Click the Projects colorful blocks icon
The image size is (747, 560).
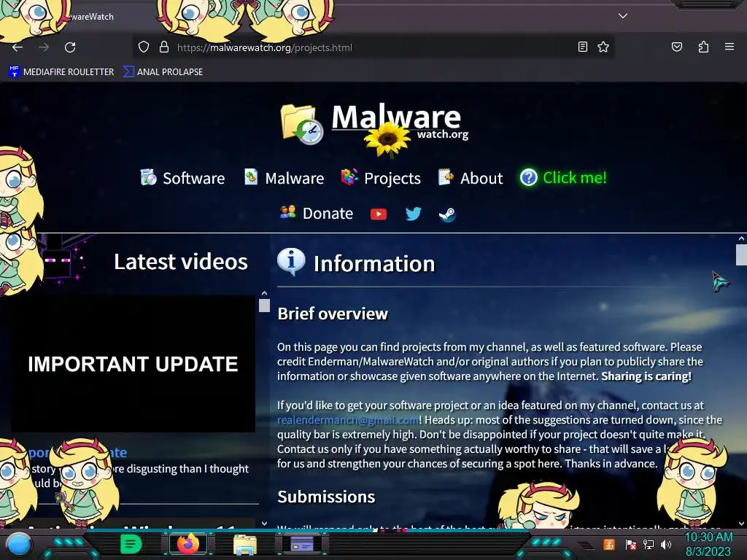coord(349,176)
